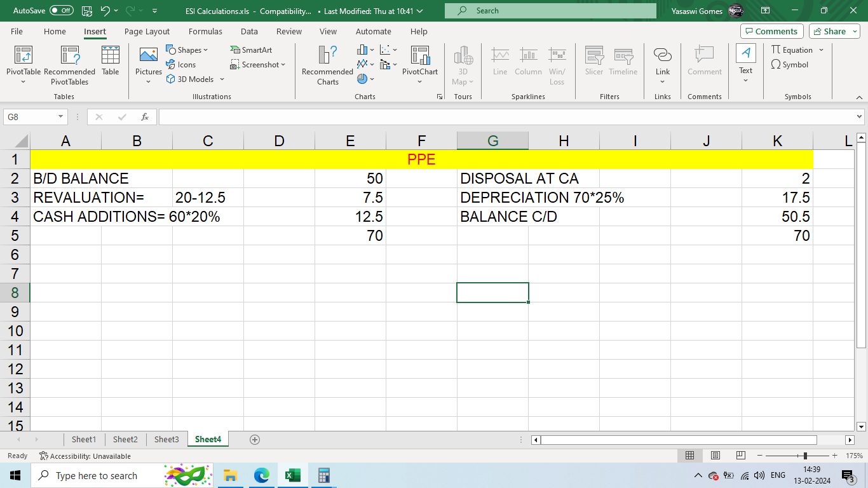Switch to Page Break Preview view
The width and height of the screenshot is (868, 488).
coord(740,456)
